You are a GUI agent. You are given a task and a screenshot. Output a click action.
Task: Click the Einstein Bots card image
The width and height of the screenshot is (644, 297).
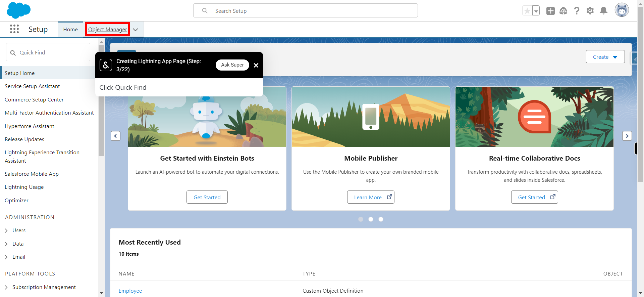pos(207,117)
